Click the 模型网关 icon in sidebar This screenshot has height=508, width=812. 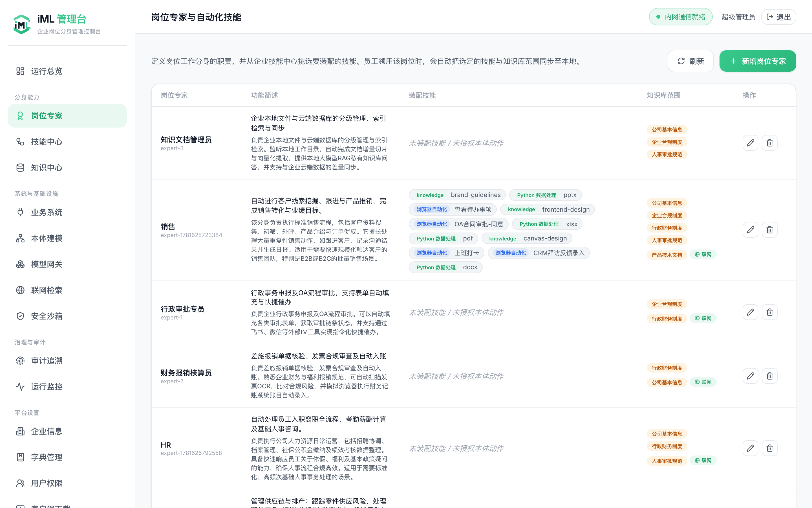pos(20,264)
